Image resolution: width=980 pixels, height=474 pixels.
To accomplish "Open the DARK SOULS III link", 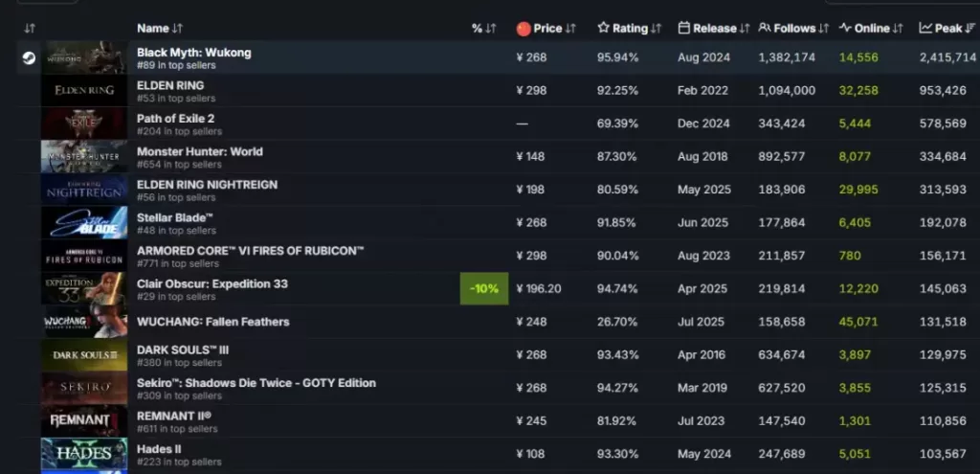I will [x=183, y=350].
